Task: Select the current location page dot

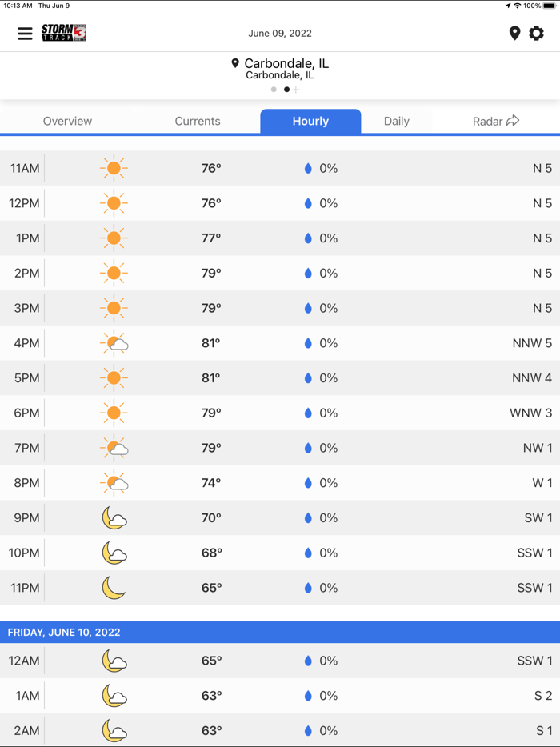Action: pos(286,89)
